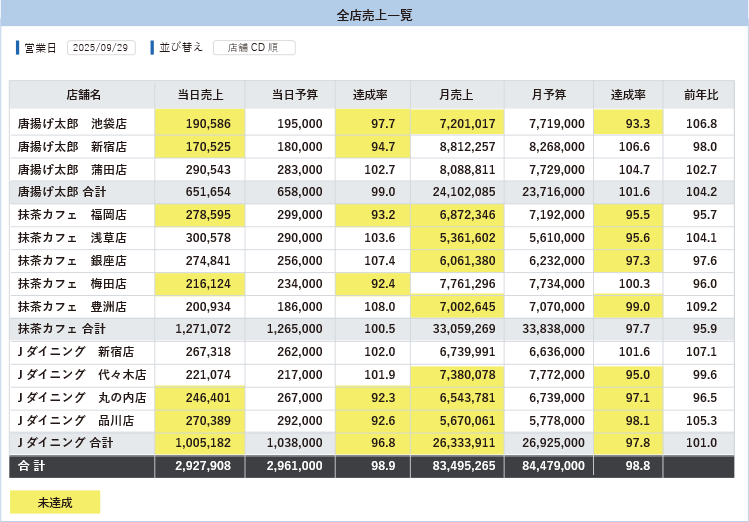Click the Jダイニング 合計 subtotal row label

click(x=66, y=443)
